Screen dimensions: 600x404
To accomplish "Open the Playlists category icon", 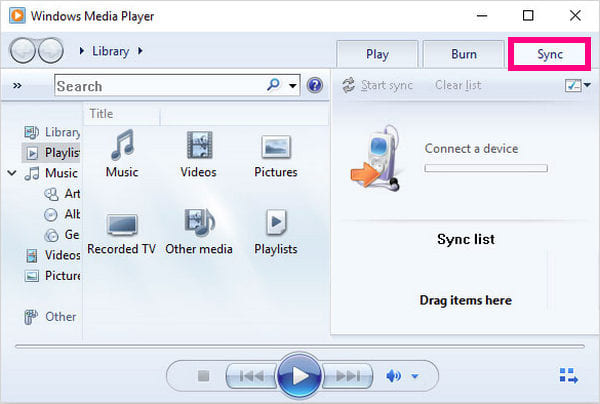I will (x=276, y=222).
